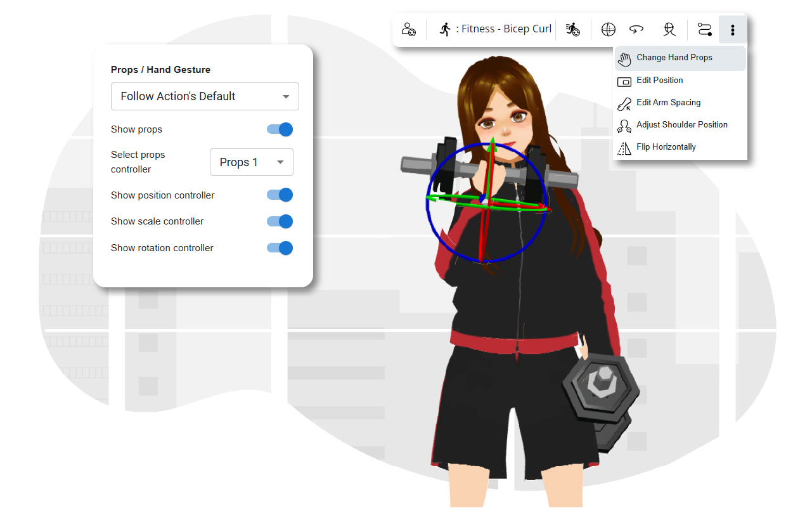Select the face tracking head icon

click(x=669, y=29)
